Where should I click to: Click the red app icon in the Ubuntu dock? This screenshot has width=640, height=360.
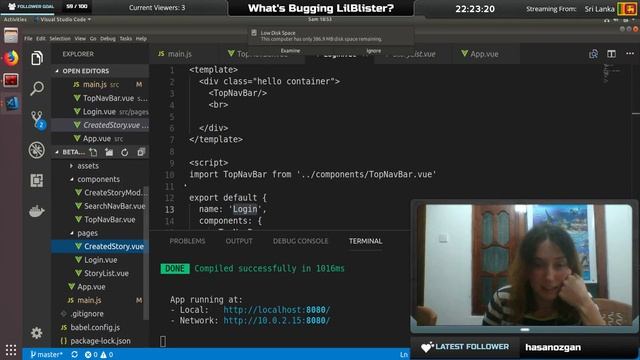point(11,80)
